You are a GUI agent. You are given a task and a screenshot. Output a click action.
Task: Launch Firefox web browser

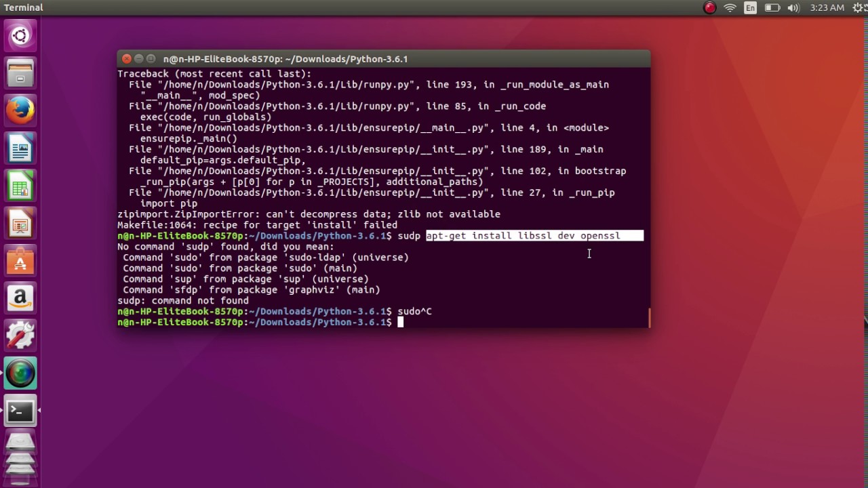[x=20, y=110]
